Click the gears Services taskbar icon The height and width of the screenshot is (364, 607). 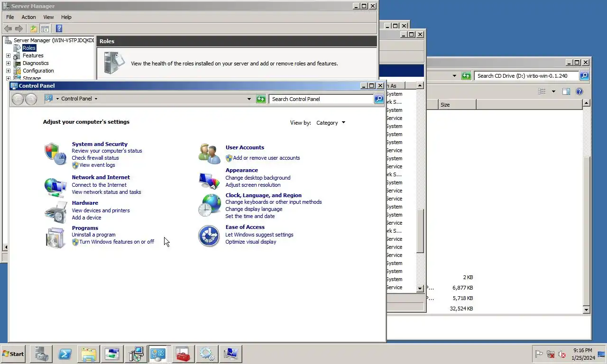click(x=207, y=354)
